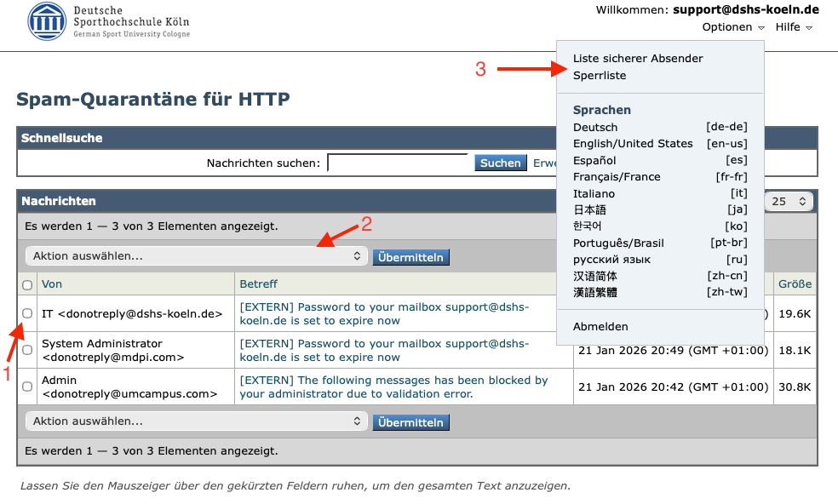Viewport: 838px width, 504px height.
Task: Expand the top Aktion auswählen dropdown
Action: [x=196, y=256]
